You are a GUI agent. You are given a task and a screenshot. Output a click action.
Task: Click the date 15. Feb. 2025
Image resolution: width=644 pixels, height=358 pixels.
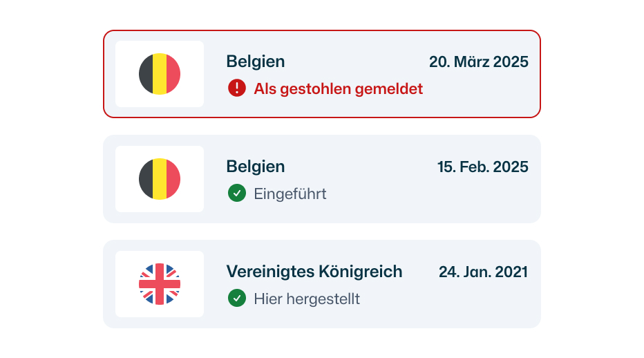482,167
